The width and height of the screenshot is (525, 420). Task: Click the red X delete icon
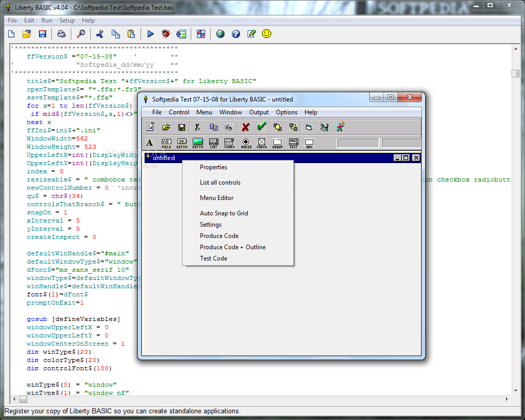(x=246, y=127)
